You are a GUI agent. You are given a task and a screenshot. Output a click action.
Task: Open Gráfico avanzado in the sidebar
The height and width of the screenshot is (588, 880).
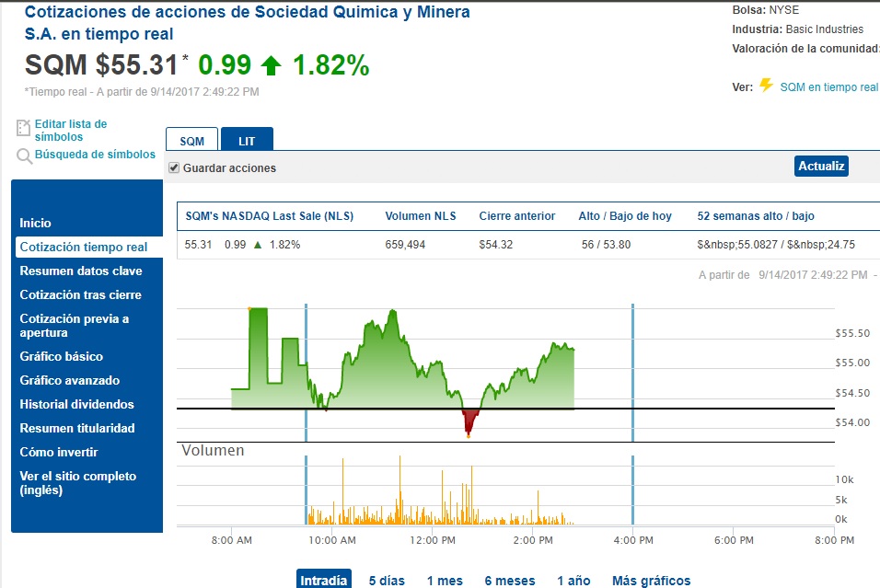pyautogui.click(x=70, y=380)
